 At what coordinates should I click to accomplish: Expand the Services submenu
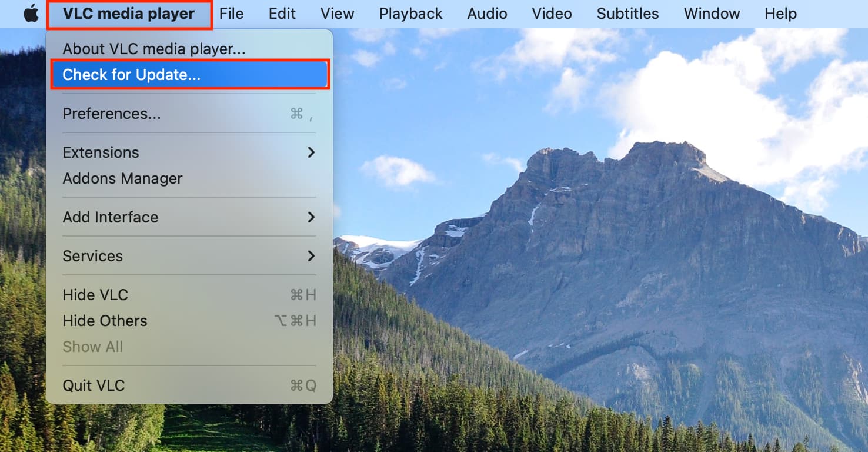[189, 256]
